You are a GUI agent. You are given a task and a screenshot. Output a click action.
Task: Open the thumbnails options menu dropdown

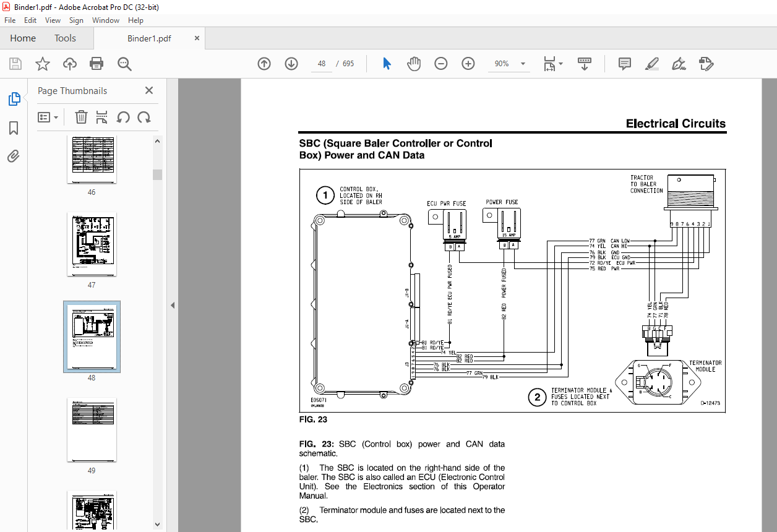(x=48, y=117)
